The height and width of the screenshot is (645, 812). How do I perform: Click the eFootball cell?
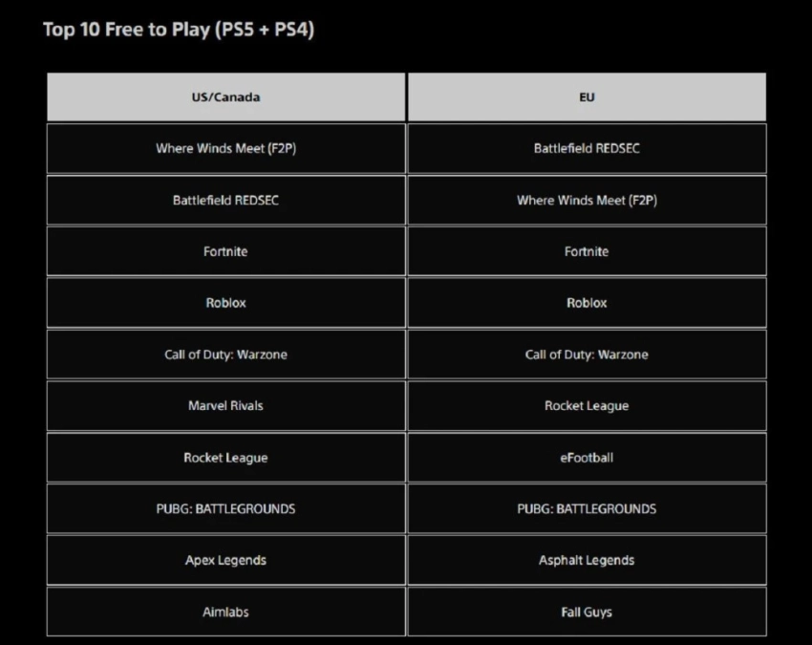click(587, 458)
